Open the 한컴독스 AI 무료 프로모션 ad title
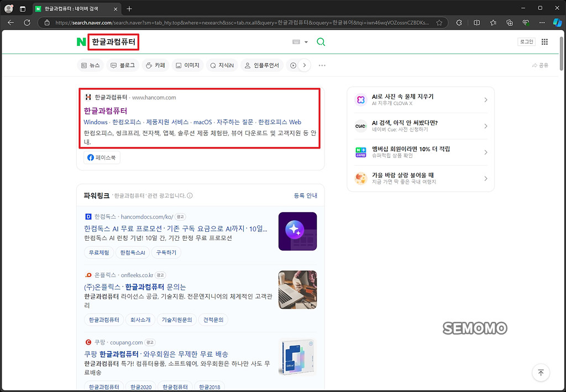This screenshot has height=392, width=566. [x=176, y=229]
